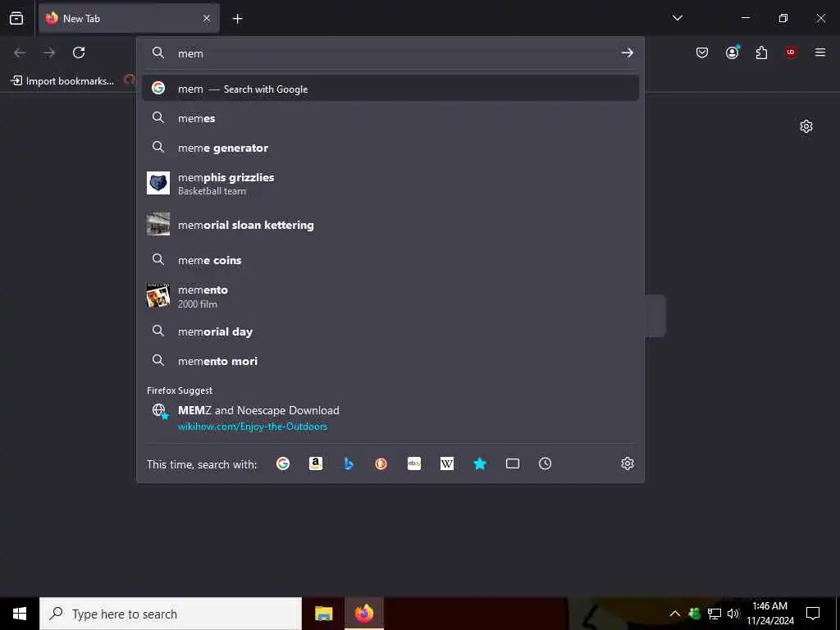This screenshot has width=840, height=630.
Task: Open network status tray icon
Action: (714, 614)
